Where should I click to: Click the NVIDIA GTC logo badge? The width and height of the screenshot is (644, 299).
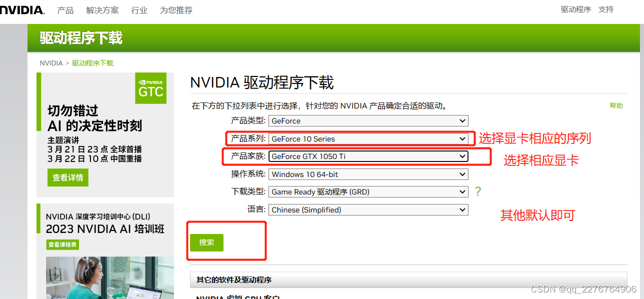coord(151,88)
